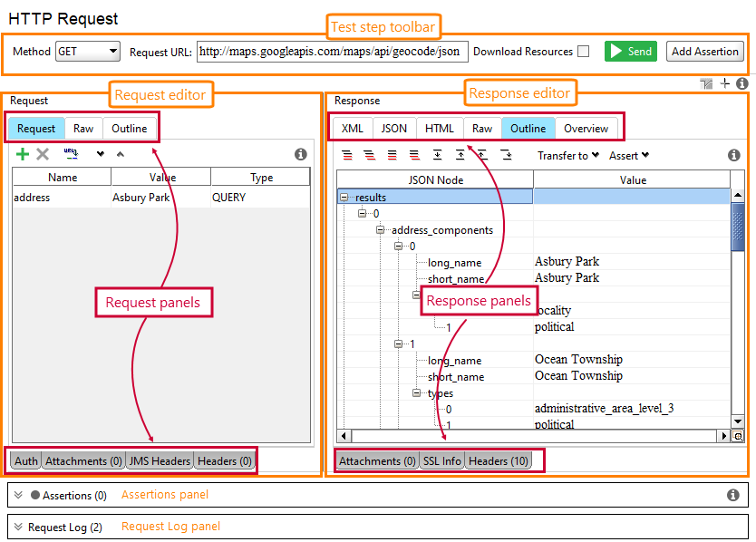This screenshot has height=542, width=756.
Task: Remove the selected parameter with gray X
Action: [x=43, y=154]
